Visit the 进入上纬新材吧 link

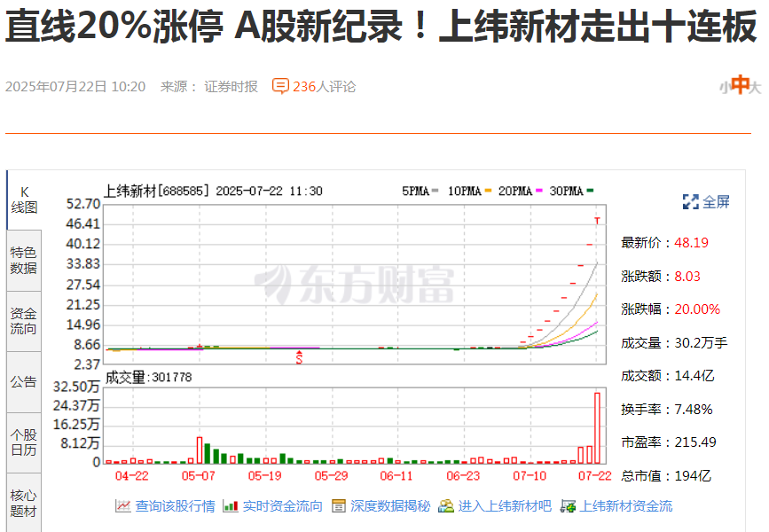505,506
